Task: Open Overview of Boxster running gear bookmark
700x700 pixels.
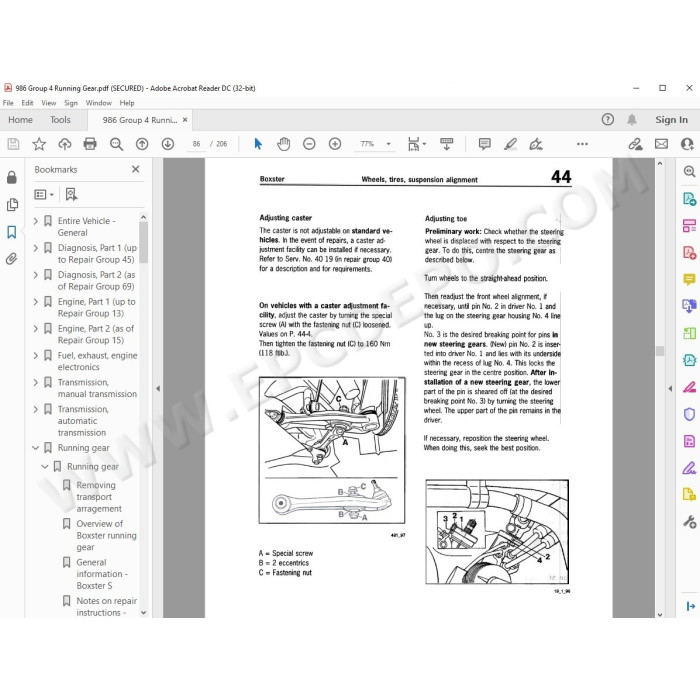Action: coord(106,535)
